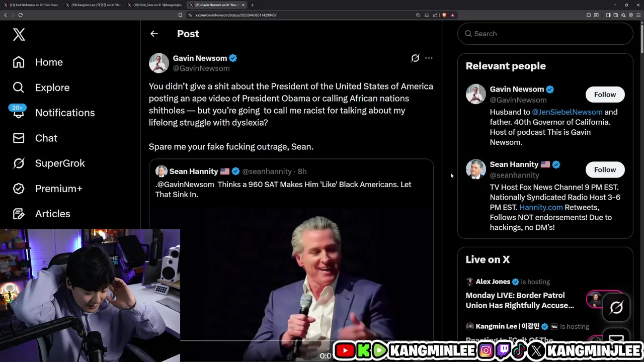Click the URL in the address bar
The image size is (644, 362).
point(236,15)
